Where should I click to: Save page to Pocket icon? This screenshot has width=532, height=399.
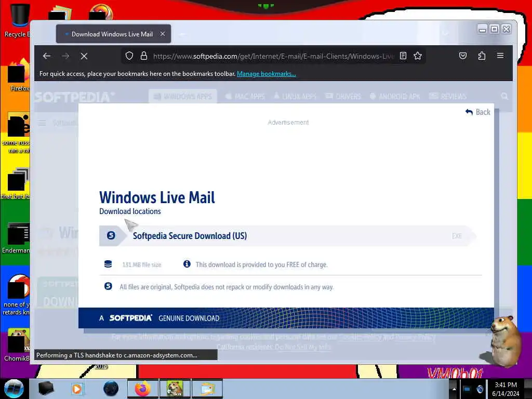463,56
